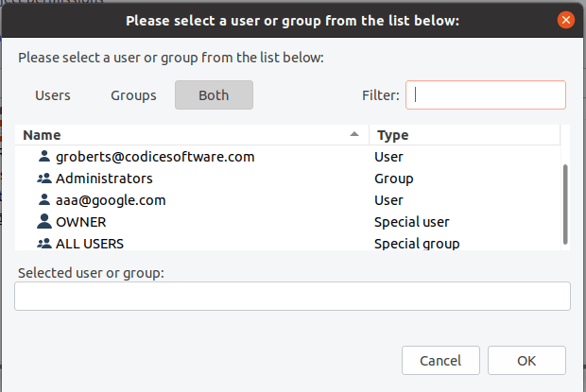
Task: Click the Selected user or group field
Action: [293, 296]
